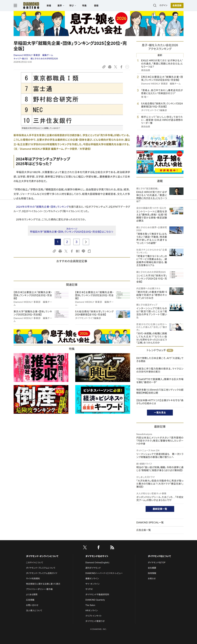
Task: Open the hamburger menu in the header
Action: click(15, 5)
